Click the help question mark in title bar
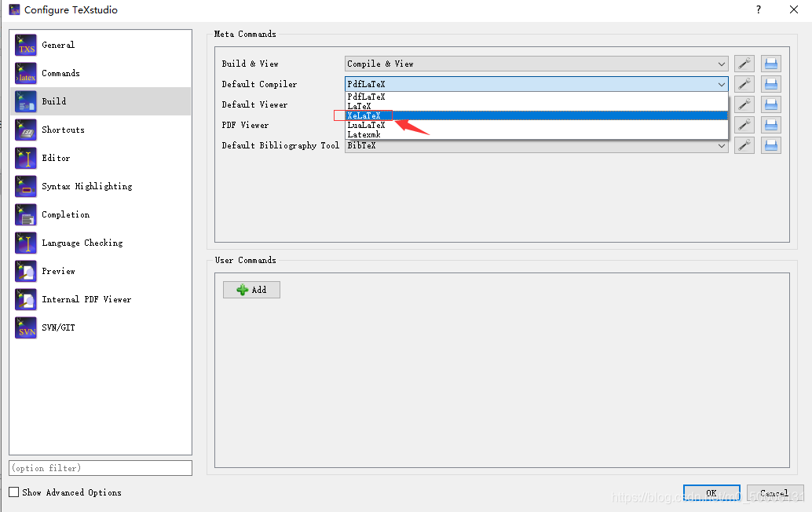This screenshot has height=512, width=812. (x=759, y=10)
